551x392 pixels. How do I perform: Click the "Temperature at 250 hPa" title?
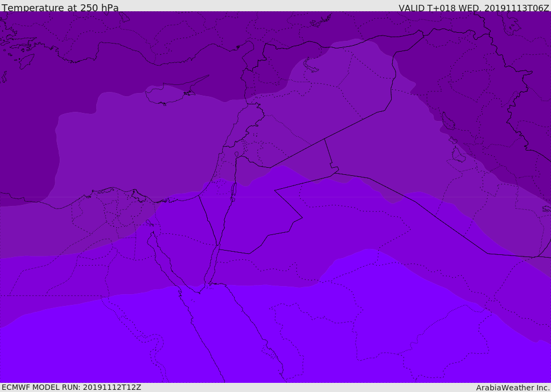tap(60, 8)
